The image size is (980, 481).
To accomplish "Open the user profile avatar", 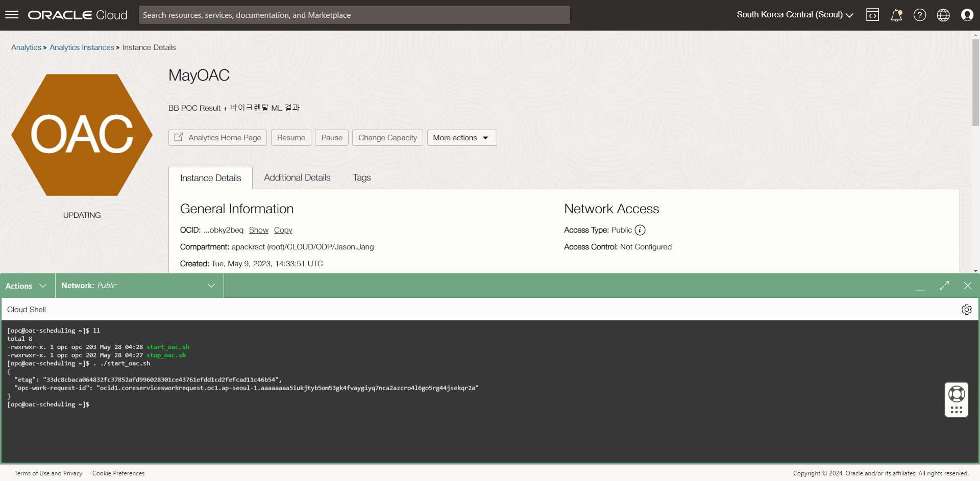I will tap(967, 15).
